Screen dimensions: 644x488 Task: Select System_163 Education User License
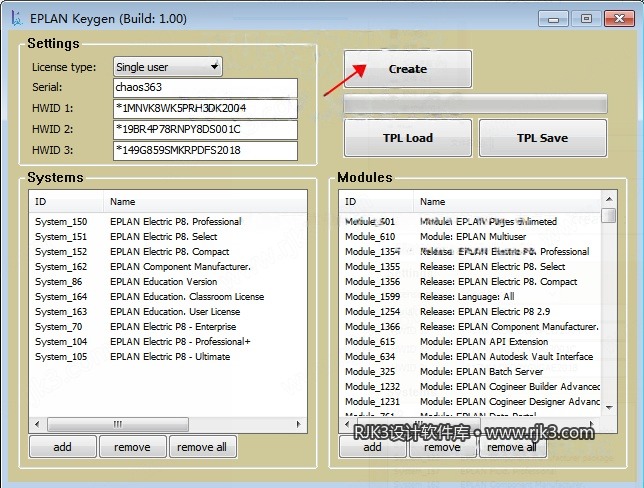pyautogui.click(x=168, y=312)
